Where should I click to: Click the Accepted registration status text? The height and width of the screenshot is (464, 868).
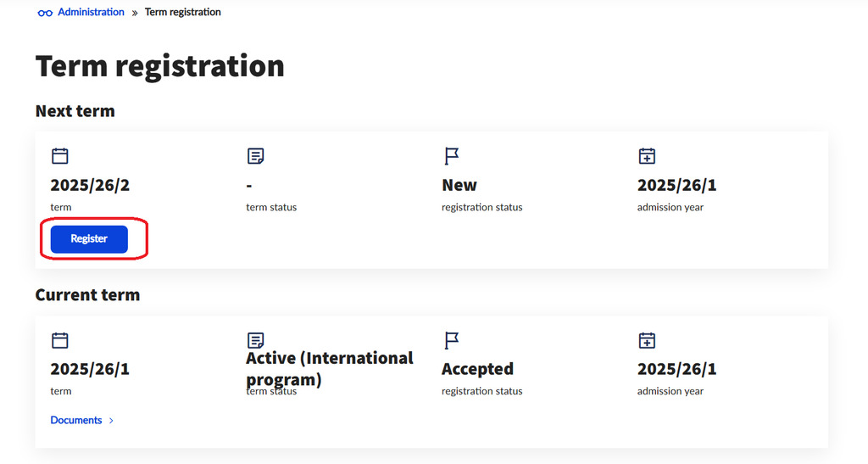coord(477,369)
